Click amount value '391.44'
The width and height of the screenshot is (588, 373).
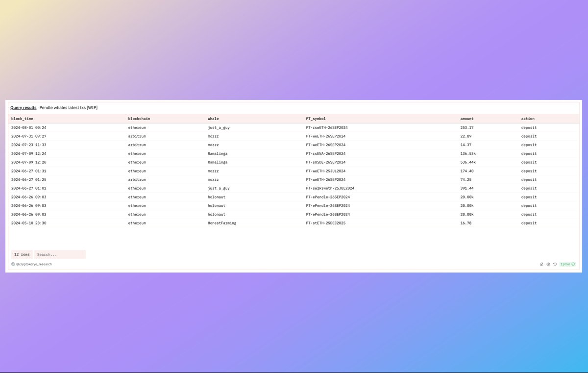467,188
